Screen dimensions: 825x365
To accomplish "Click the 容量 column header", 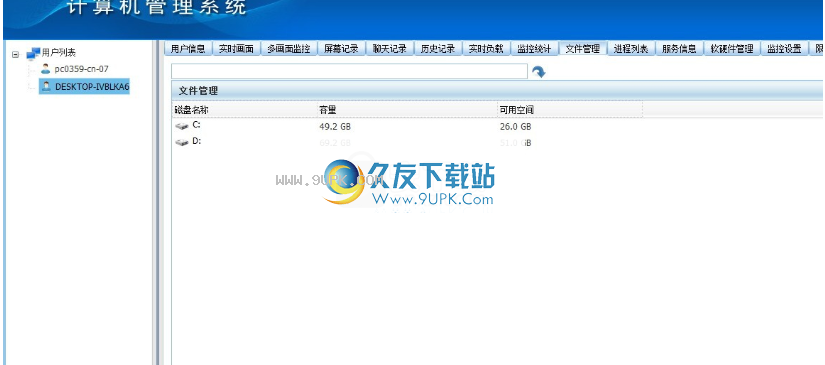I will pos(327,110).
